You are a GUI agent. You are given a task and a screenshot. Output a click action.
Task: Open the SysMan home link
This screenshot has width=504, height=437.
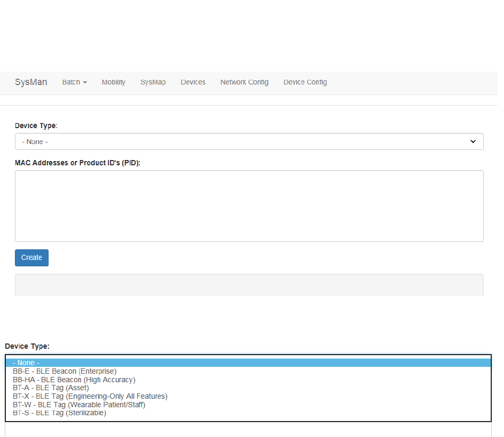[x=31, y=82]
